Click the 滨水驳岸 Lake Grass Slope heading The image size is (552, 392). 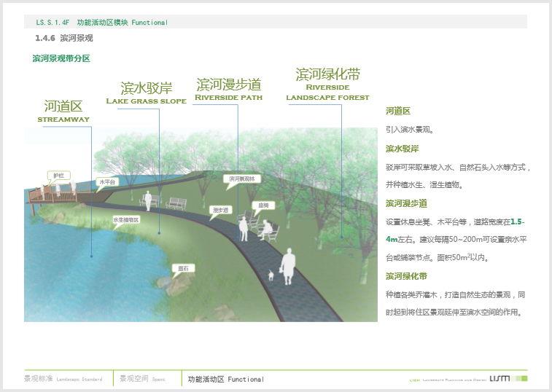pyautogui.click(x=147, y=93)
